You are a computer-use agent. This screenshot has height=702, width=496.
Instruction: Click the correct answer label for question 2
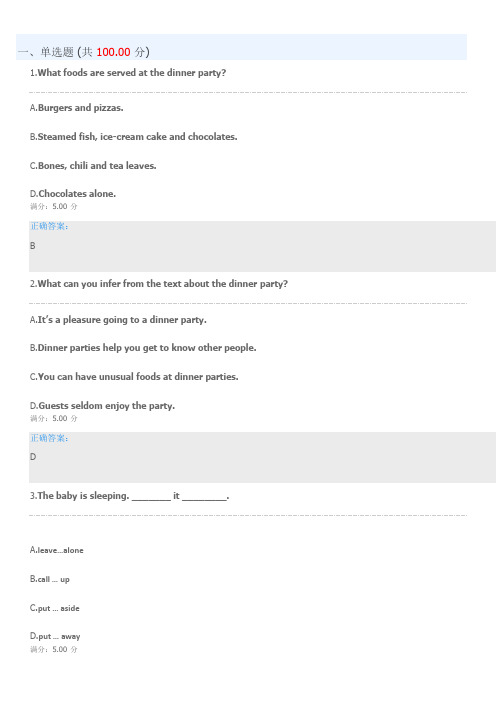(49, 438)
